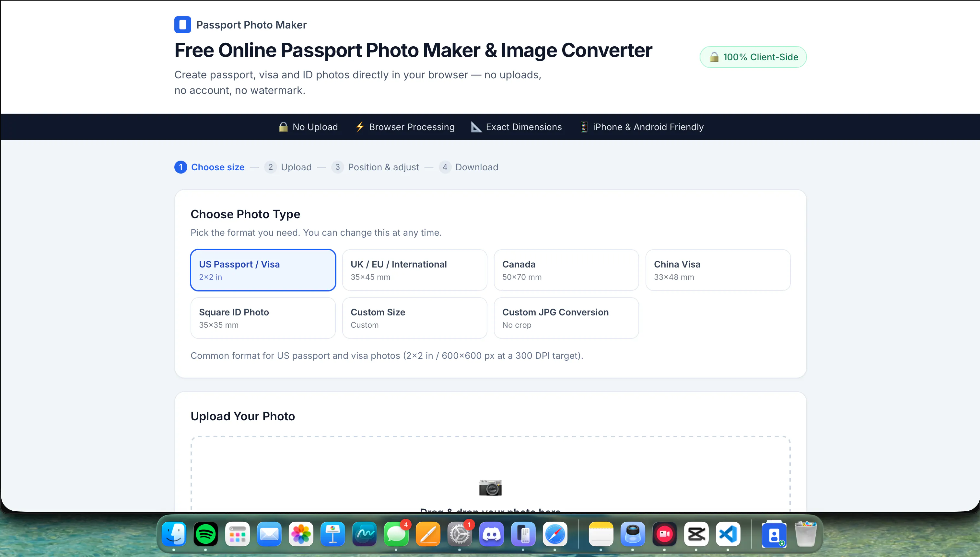Open Notes app from the dock
Screen dimensions: 980x557
[601, 534]
